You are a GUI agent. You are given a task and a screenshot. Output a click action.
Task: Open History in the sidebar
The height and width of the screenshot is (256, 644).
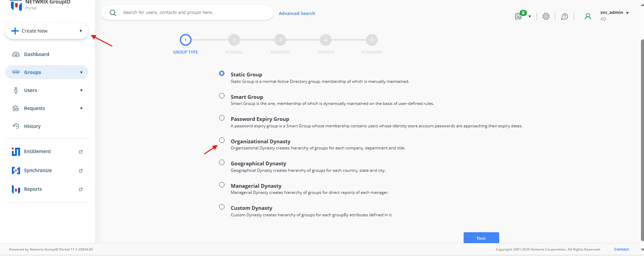click(x=32, y=126)
